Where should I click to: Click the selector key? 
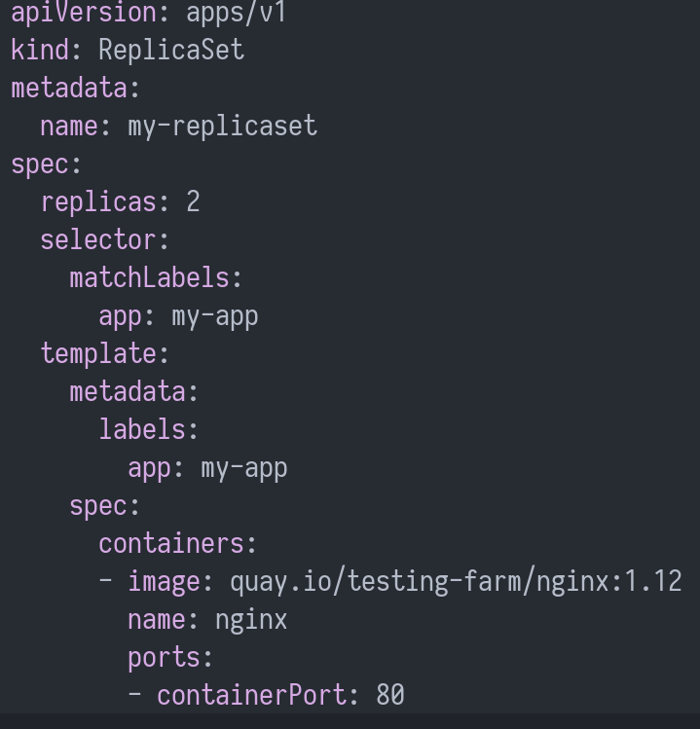click(98, 239)
